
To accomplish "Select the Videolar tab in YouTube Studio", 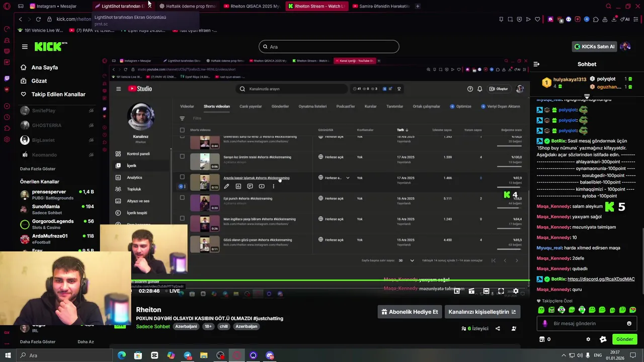I will point(187,106).
